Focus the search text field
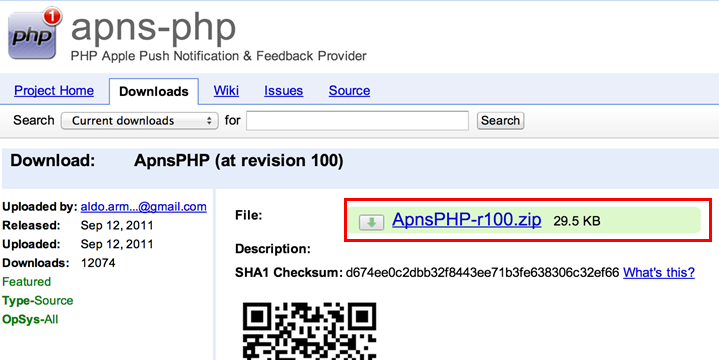This screenshot has height=360, width=719. point(357,121)
